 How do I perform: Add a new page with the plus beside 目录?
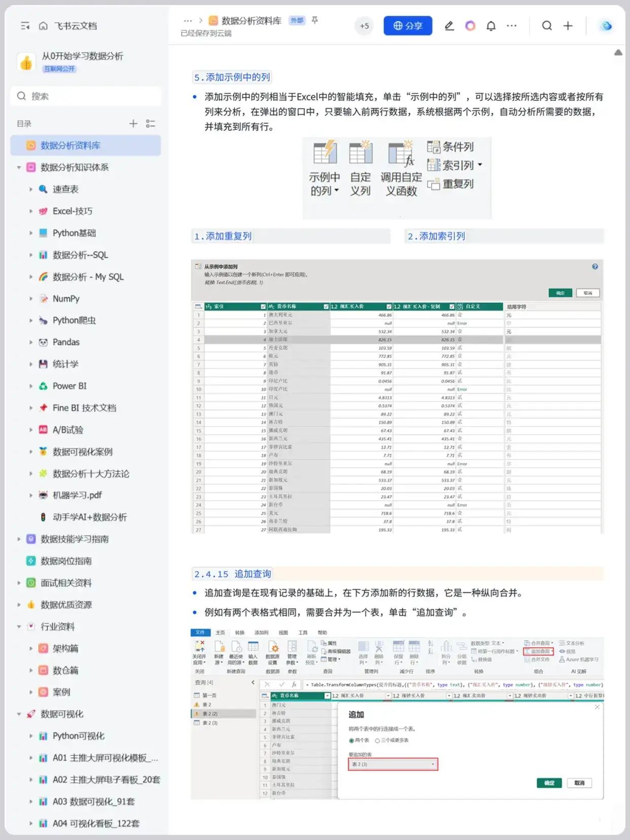click(x=133, y=123)
